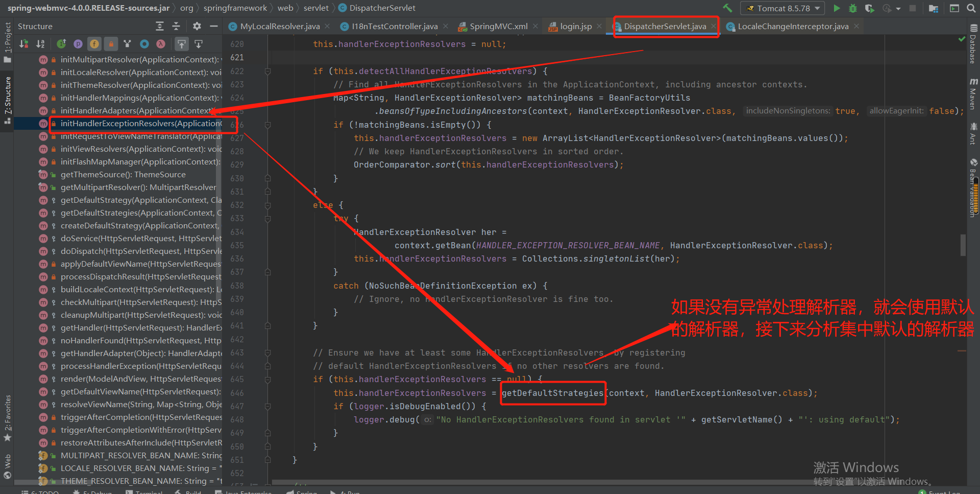Open the SpringMVC.xml tab
Viewport: 980px width, 494px height.
tap(498, 27)
